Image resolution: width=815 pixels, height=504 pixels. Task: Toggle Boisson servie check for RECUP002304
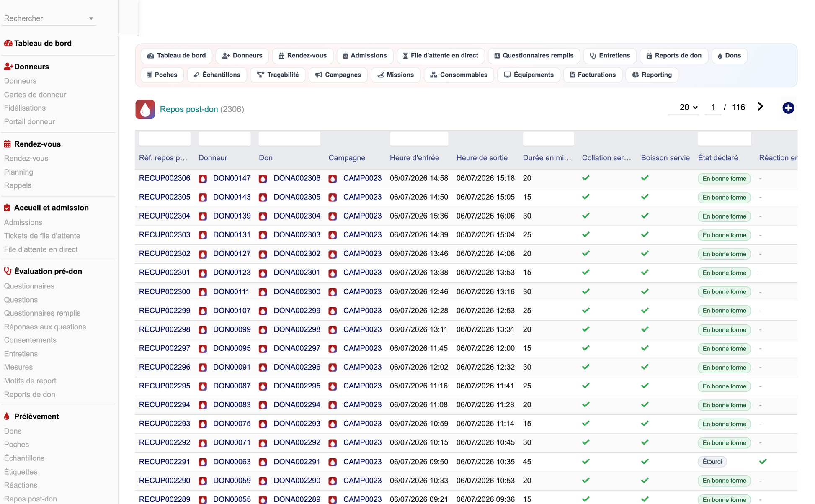[x=645, y=216]
